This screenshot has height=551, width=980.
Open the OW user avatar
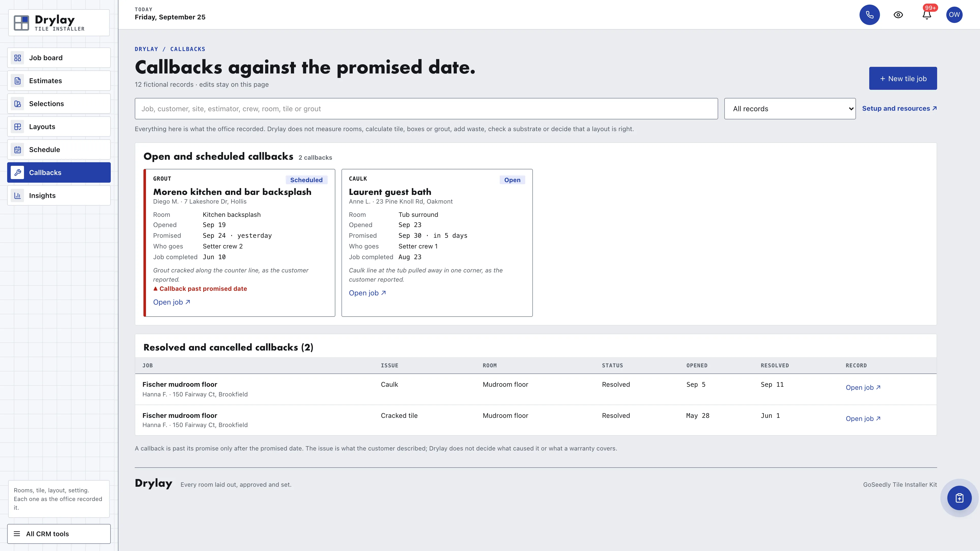(954, 15)
